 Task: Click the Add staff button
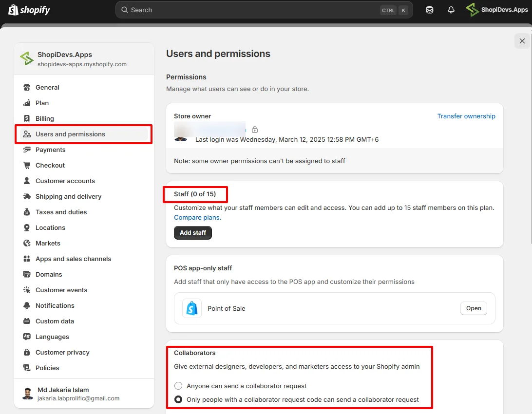[193, 233]
